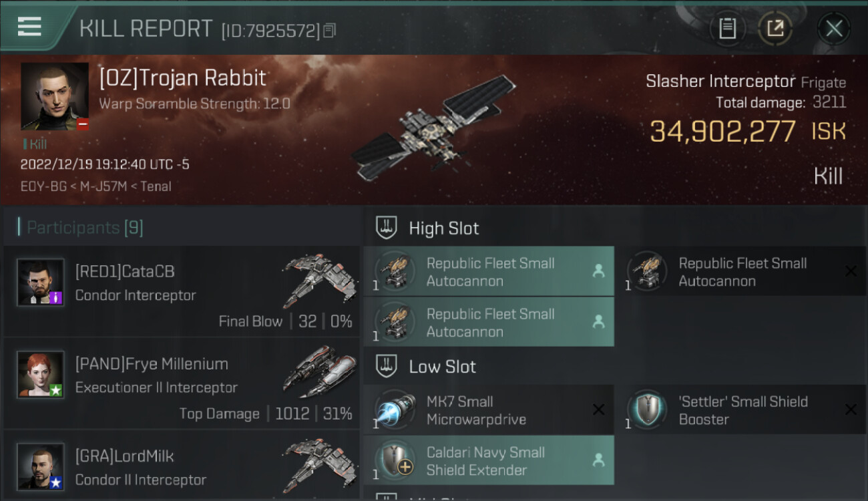The image size is (868, 501).
Task: Close the kill report window
Action: pyautogui.click(x=833, y=28)
